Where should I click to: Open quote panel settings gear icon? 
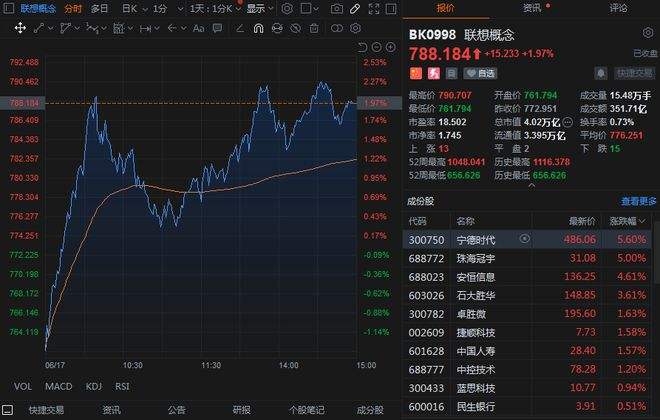(648, 33)
